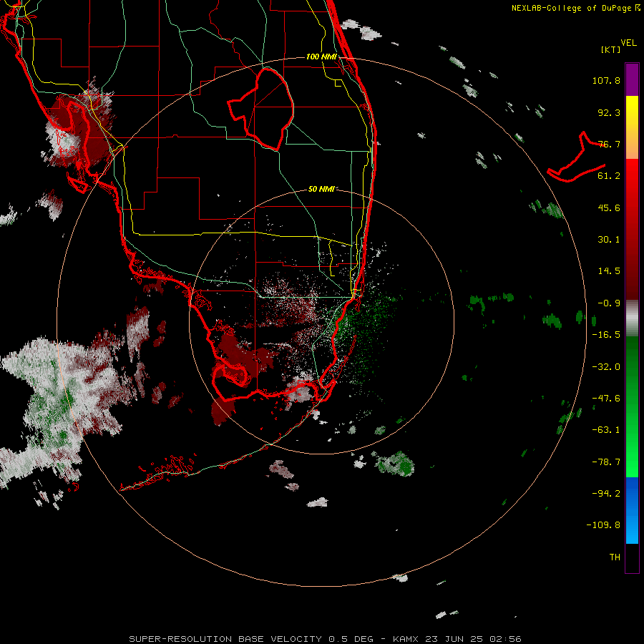Select the -32.0 velocity scale label
This screenshot has width=644, height=644.
606,367
